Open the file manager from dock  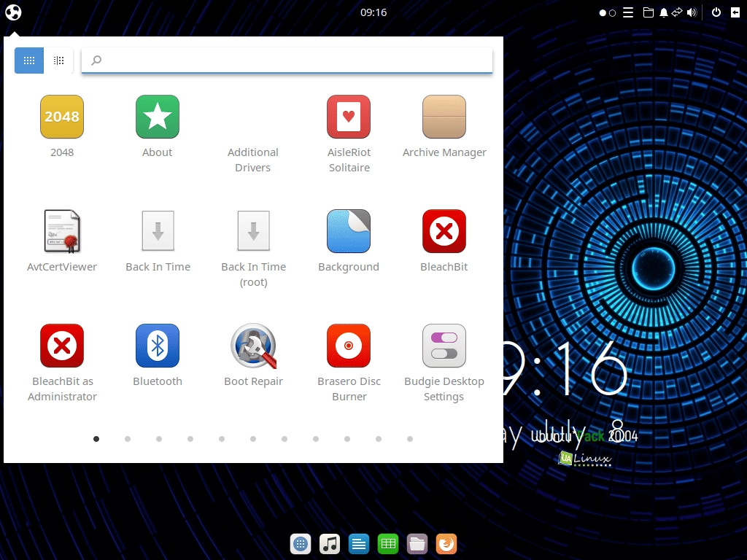point(417,544)
